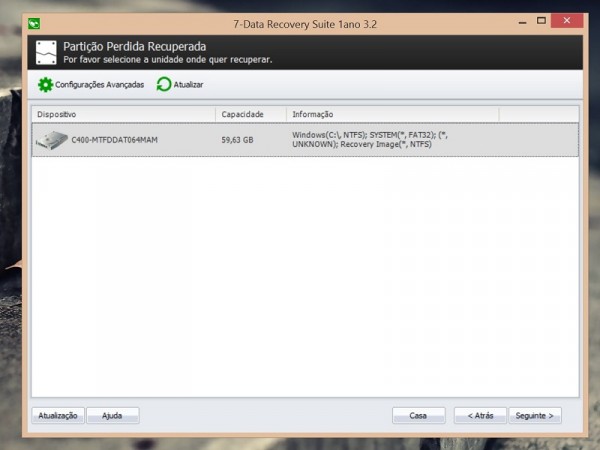
Task: Open Ajuda help button
Action: point(112,416)
